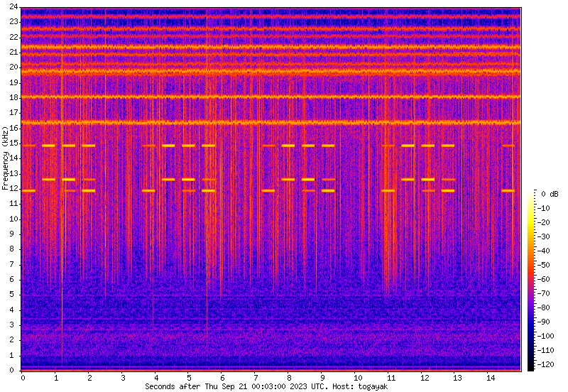Click the 5 kHz frequency axis tick label
The height and width of the screenshot is (392, 568).
[12, 295]
